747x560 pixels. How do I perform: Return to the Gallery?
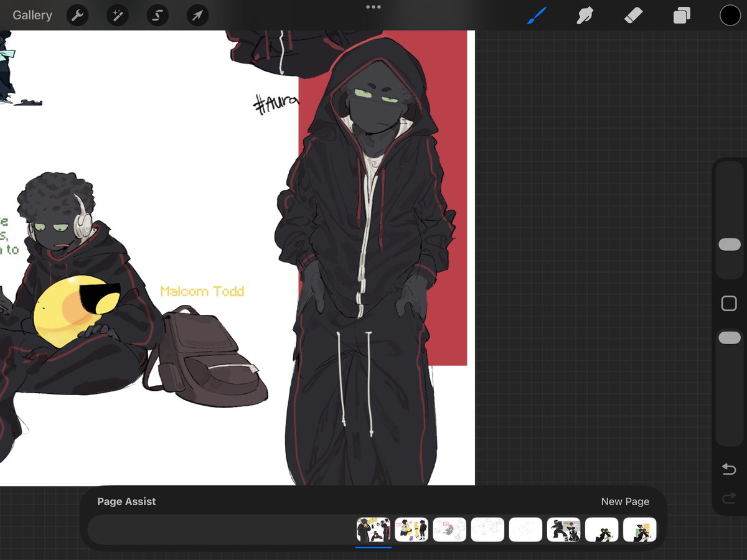point(32,16)
